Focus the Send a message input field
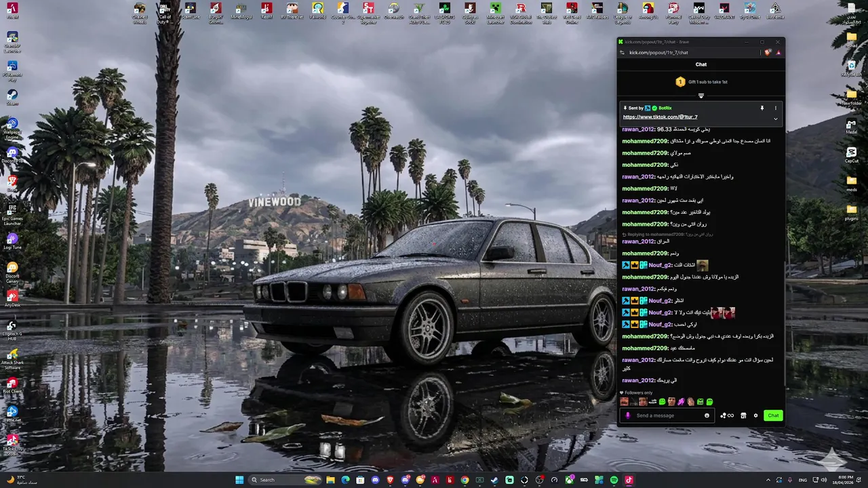This screenshot has height=488, width=868. [x=667, y=415]
